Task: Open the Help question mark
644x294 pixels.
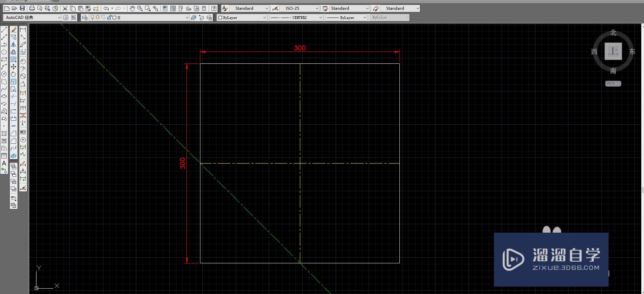Action: [x=214, y=8]
